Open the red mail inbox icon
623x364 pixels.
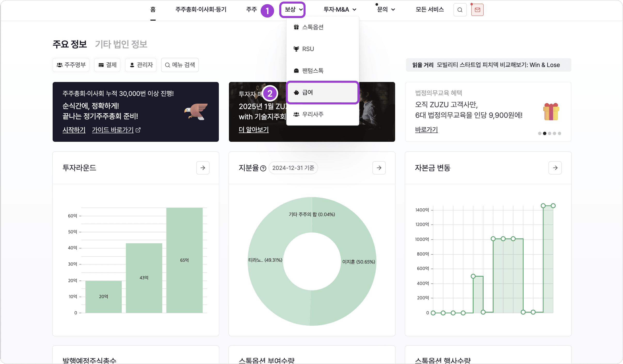(477, 10)
